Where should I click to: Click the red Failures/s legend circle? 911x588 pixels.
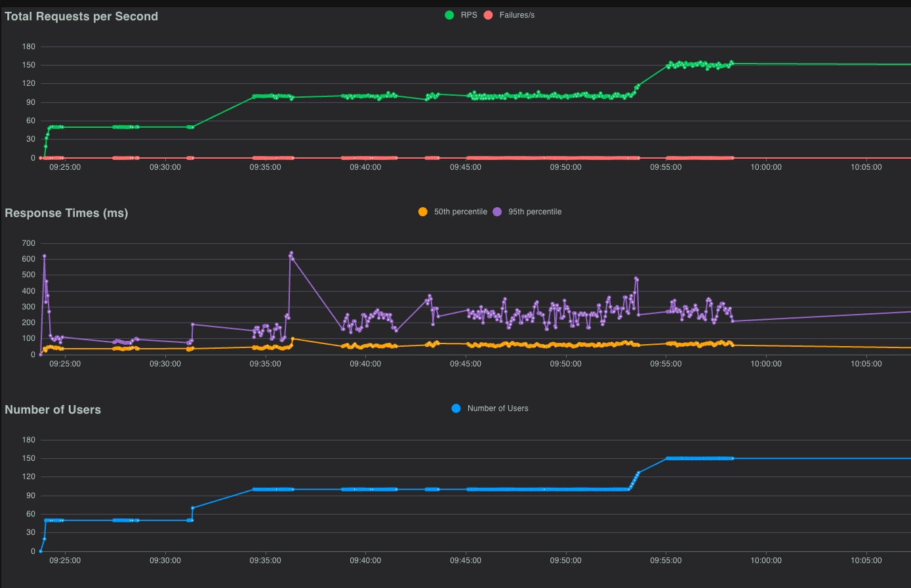coord(488,15)
